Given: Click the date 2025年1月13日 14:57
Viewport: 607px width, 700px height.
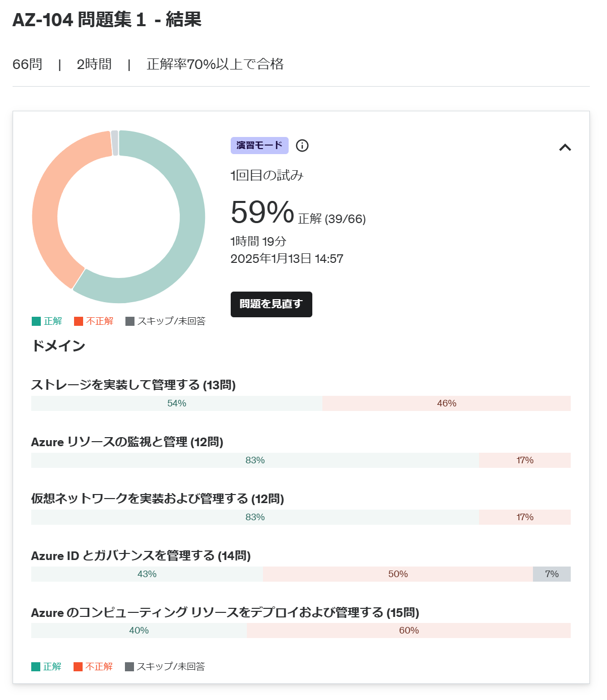Looking at the screenshot, I should click(287, 259).
